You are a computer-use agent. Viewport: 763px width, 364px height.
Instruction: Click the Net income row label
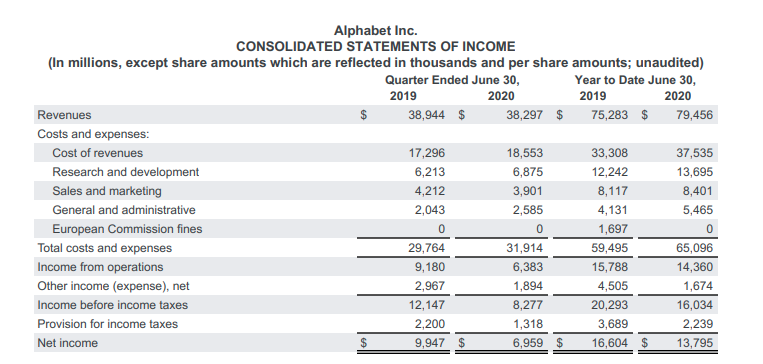pyautogui.click(x=68, y=343)
